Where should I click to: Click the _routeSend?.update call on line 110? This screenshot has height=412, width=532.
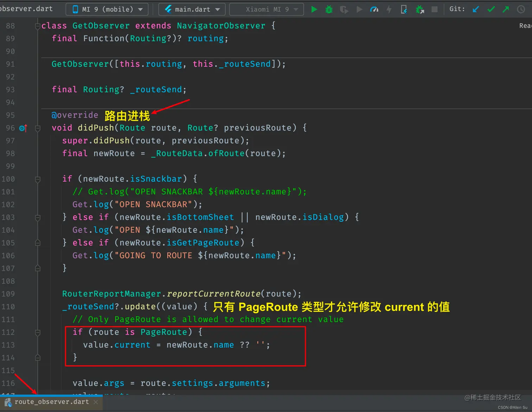point(109,306)
